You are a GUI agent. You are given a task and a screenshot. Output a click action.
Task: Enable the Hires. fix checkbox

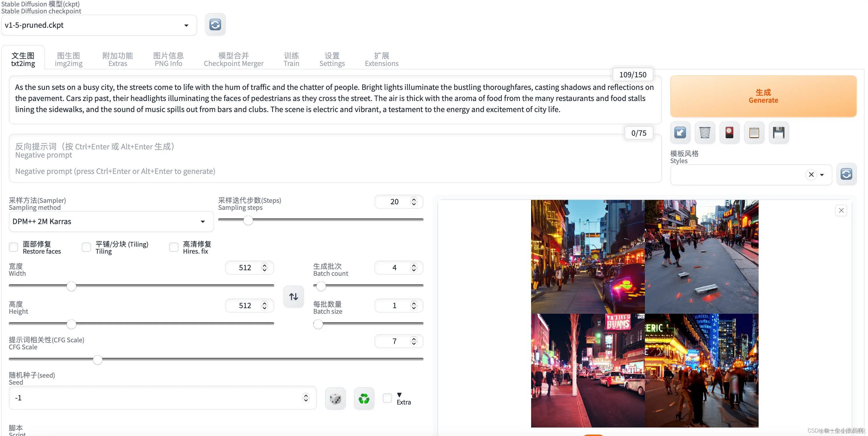pyautogui.click(x=174, y=247)
